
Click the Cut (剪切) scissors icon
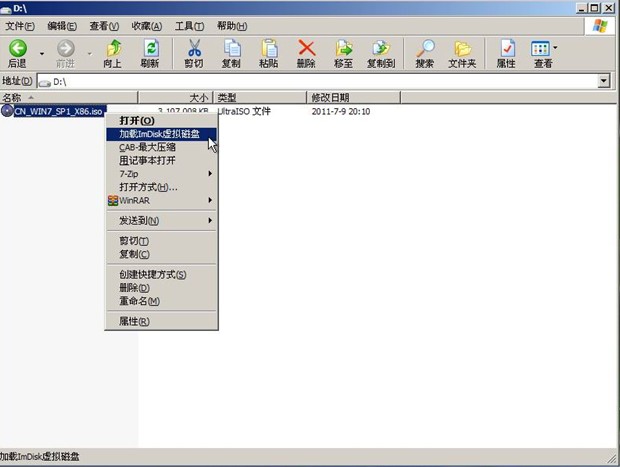194,48
